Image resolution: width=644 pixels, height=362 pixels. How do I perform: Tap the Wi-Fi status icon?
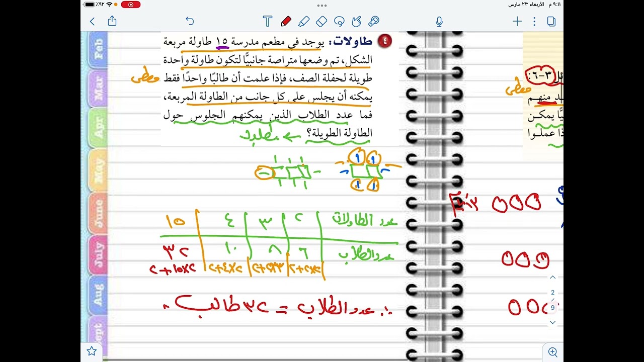point(109,5)
